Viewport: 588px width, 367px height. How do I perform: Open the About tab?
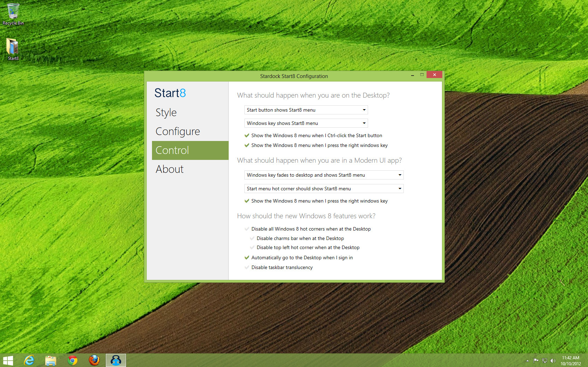click(190, 169)
